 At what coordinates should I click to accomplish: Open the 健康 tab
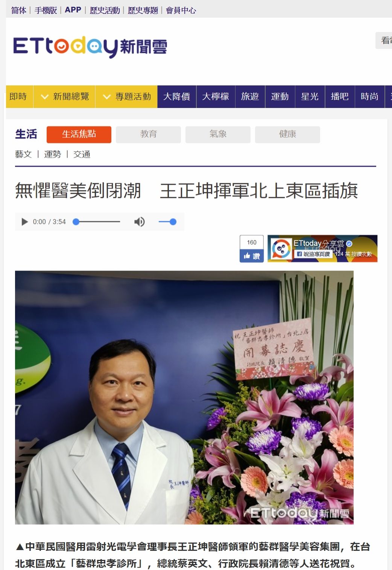(287, 134)
